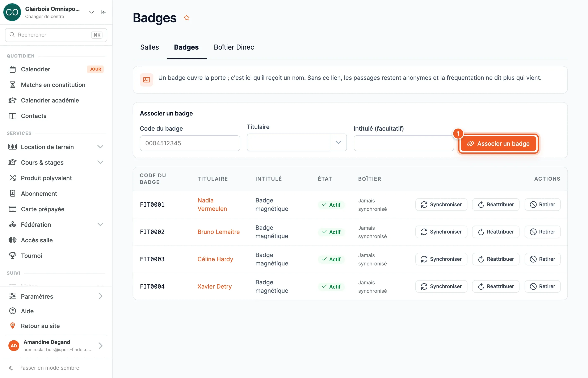588x378 pixels.
Task: Synchroniser badge FIT0004
Action: coord(441,286)
